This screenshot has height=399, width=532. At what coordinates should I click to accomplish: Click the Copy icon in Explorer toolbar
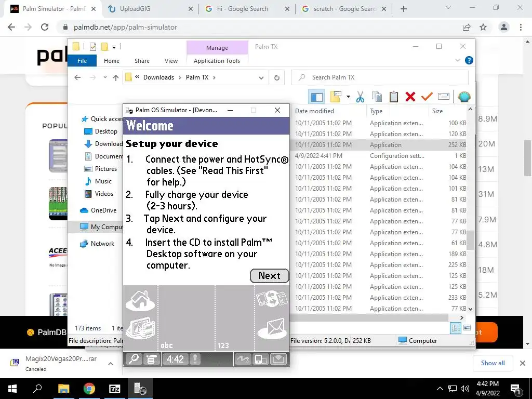point(377,97)
